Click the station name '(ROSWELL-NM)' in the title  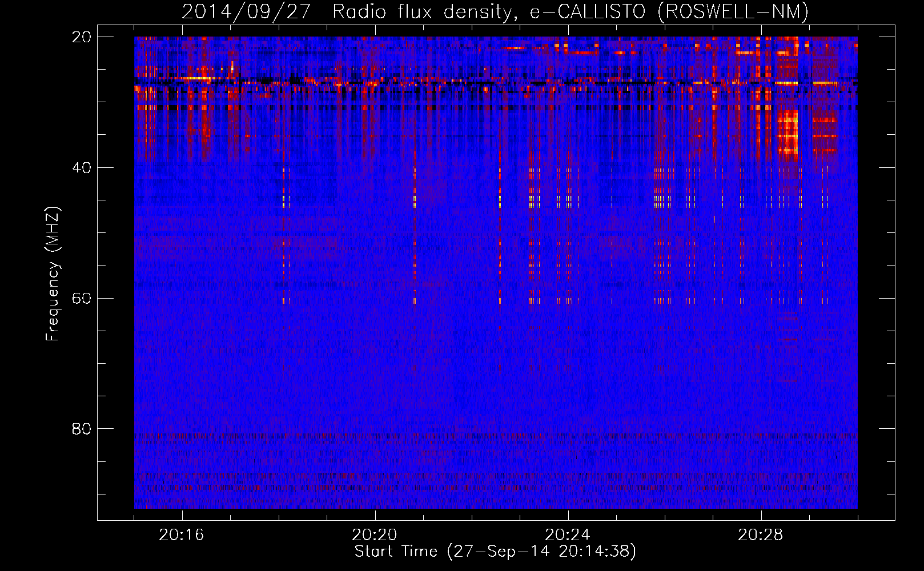click(x=733, y=12)
